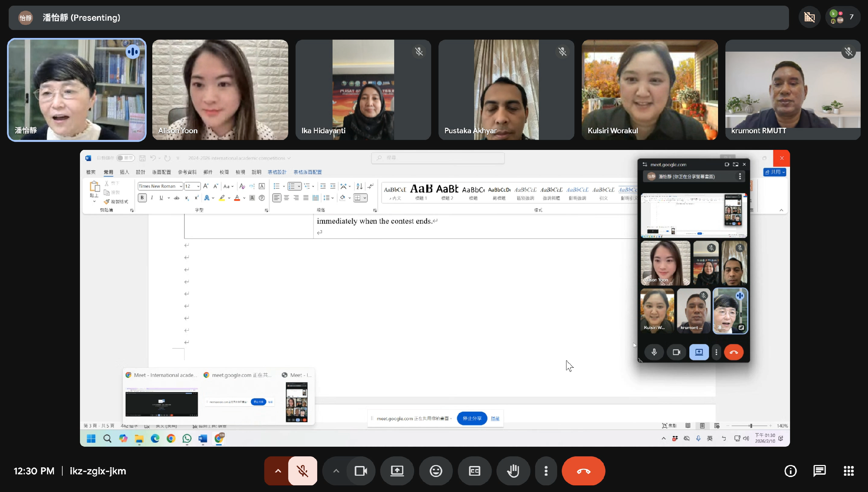Open the meeting details info icon
The height and width of the screenshot is (492, 868).
click(x=790, y=471)
